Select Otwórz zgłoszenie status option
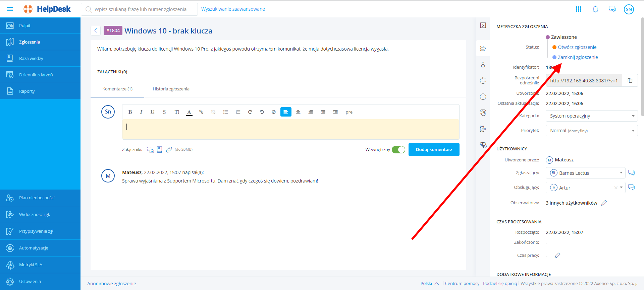The height and width of the screenshot is (290, 644). (577, 47)
